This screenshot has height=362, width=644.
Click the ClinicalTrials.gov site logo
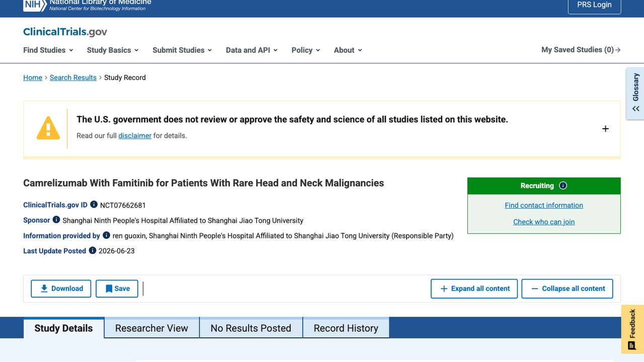tap(65, 32)
